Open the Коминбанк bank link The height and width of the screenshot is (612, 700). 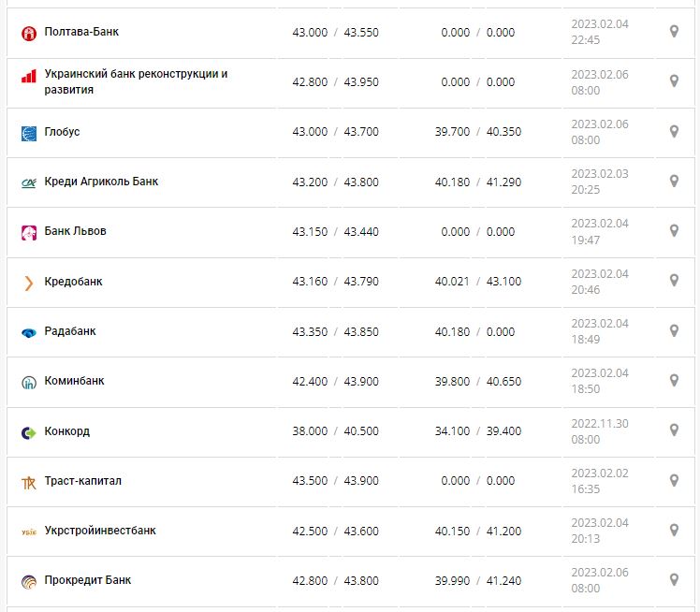coord(75,382)
